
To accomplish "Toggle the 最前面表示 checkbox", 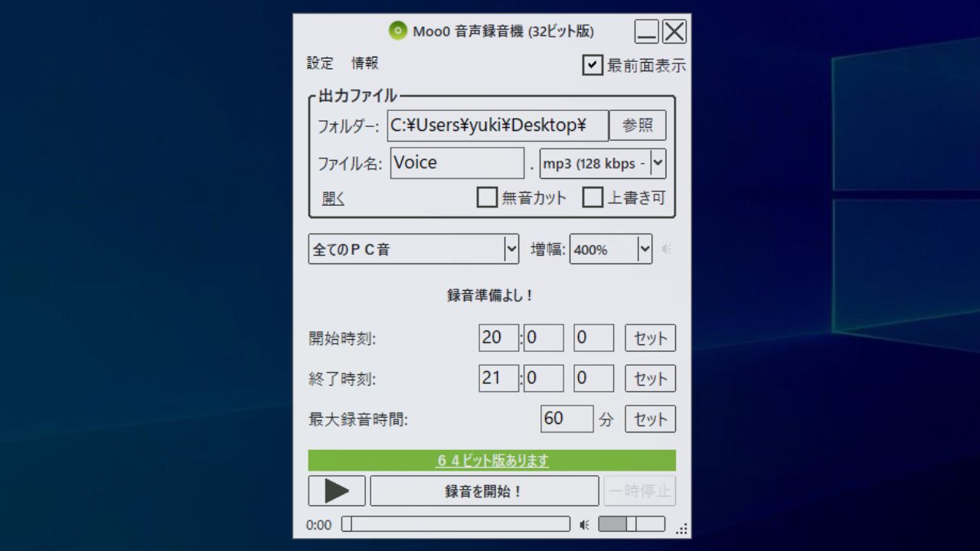I will pyautogui.click(x=593, y=65).
